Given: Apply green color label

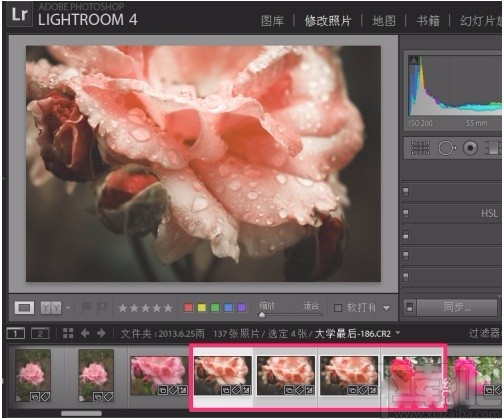Looking at the screenshot, I should point(215,307).
